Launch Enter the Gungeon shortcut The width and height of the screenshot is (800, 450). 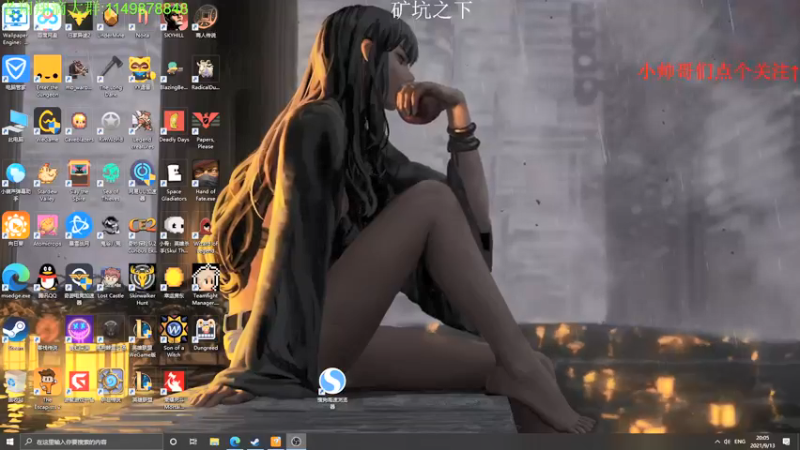pyautogui.click(x=47, y=76)
